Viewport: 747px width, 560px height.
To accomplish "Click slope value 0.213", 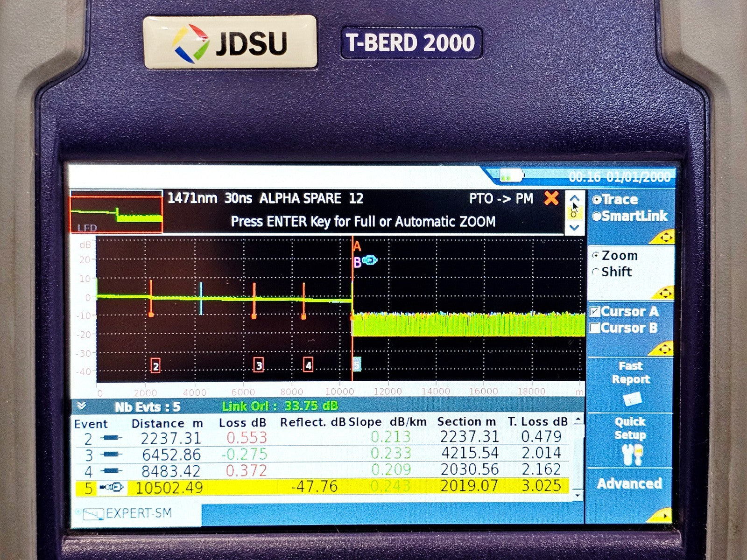I will [x=391, y=437].
